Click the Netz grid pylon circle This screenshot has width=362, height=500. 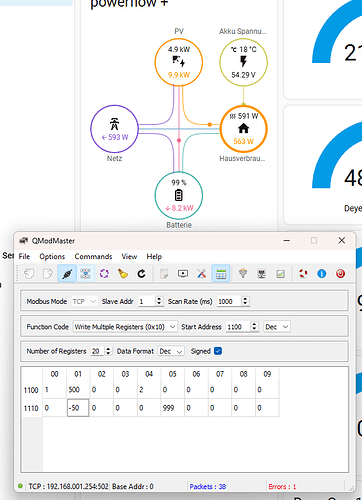[x=114, y=129]
